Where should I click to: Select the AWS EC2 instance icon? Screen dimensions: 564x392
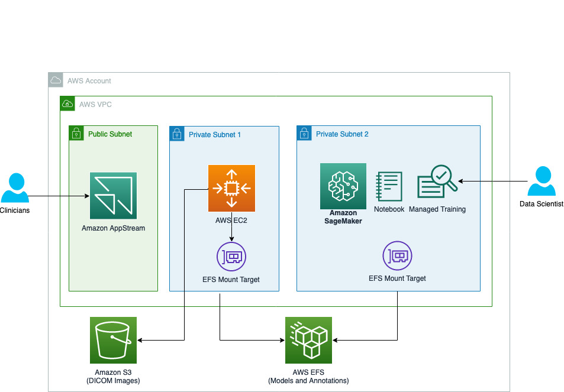click(231, 189)
